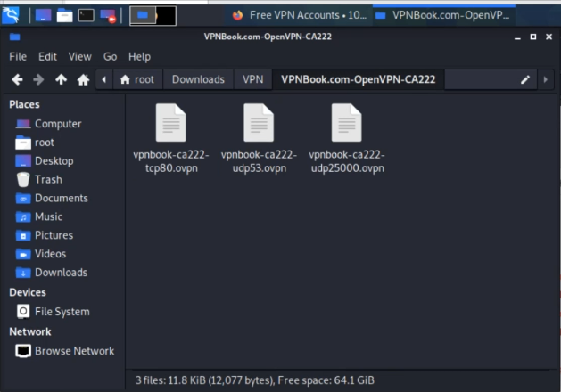Open Pictures in the sidebar
This screenshot has height=392, width=561.
45,235
